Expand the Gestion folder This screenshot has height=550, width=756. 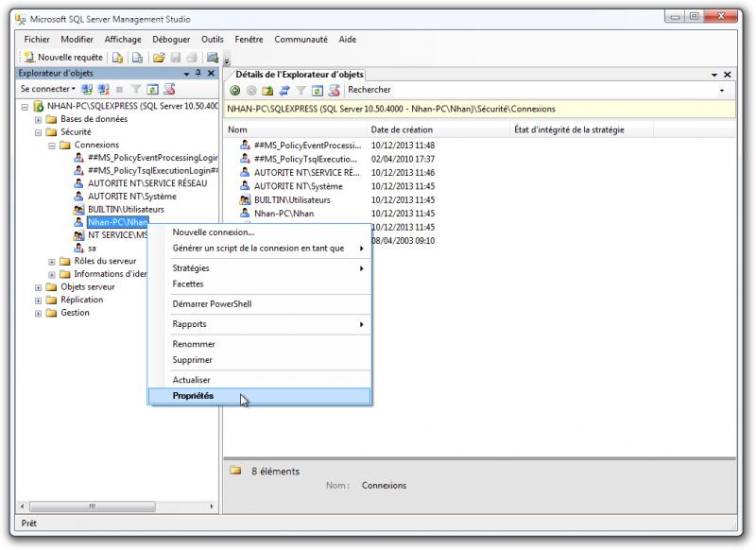(x=38, y=314)
